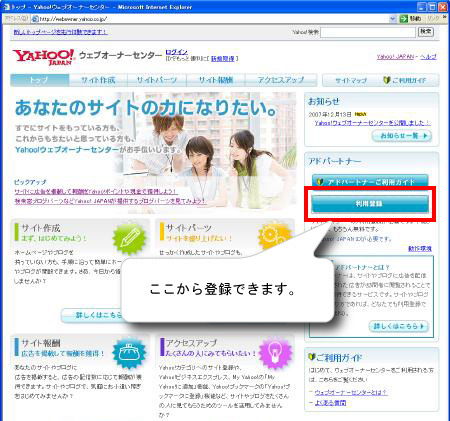Click アドパートナーご利用ガイド button
The width and height of the screenshot is (450, 421).
click(370, 182)
